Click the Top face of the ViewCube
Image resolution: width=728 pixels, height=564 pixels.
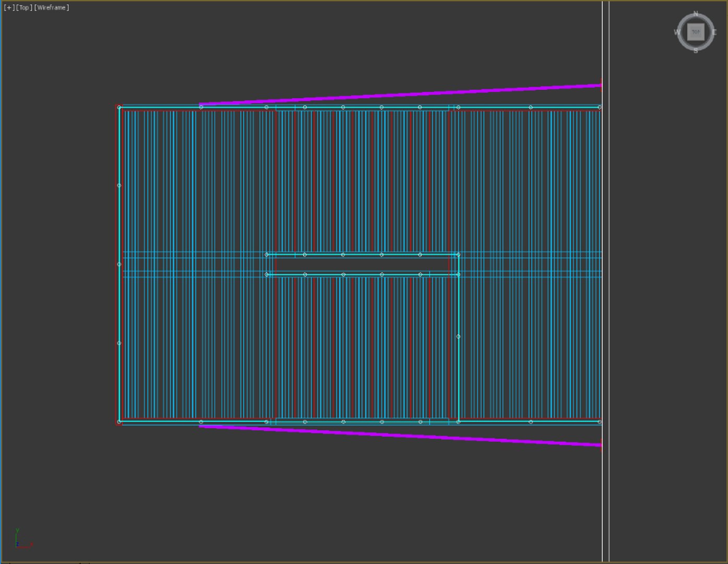pos(696,32)
